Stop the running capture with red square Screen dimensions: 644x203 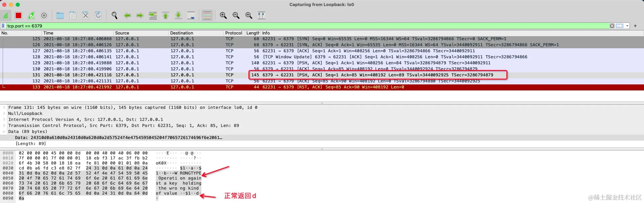tap(18, 15)
